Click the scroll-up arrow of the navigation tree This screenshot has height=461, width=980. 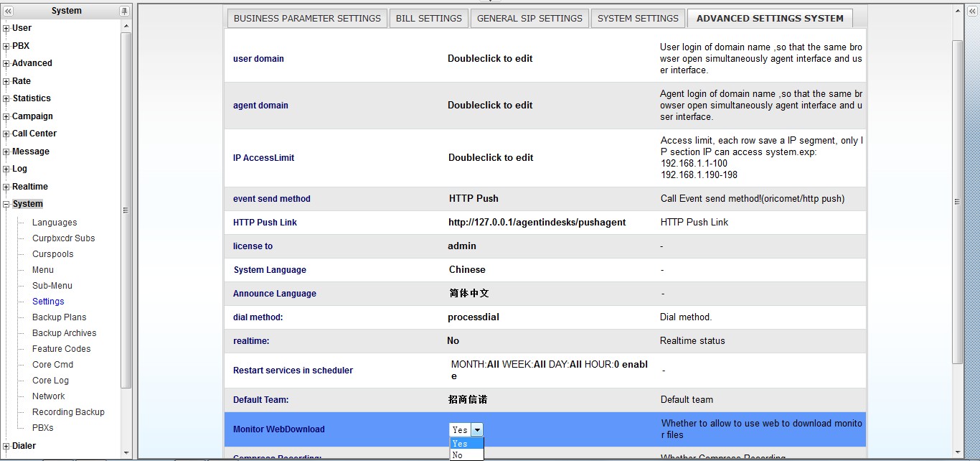(x=126, y=26)
